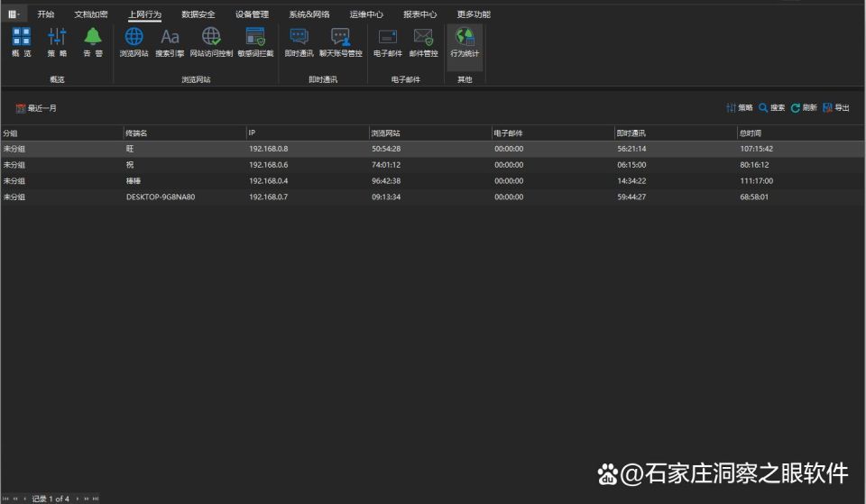Click total time cell 107:15:42

point(757,149)
